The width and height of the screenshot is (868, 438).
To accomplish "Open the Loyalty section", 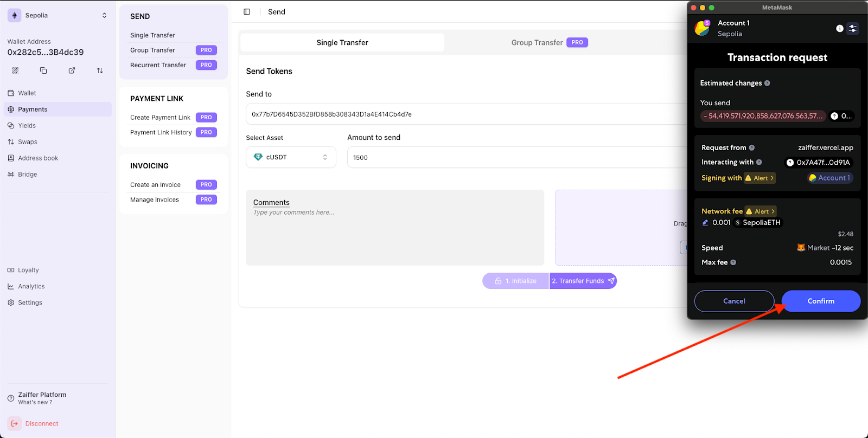I will click(x=58, y=270).
